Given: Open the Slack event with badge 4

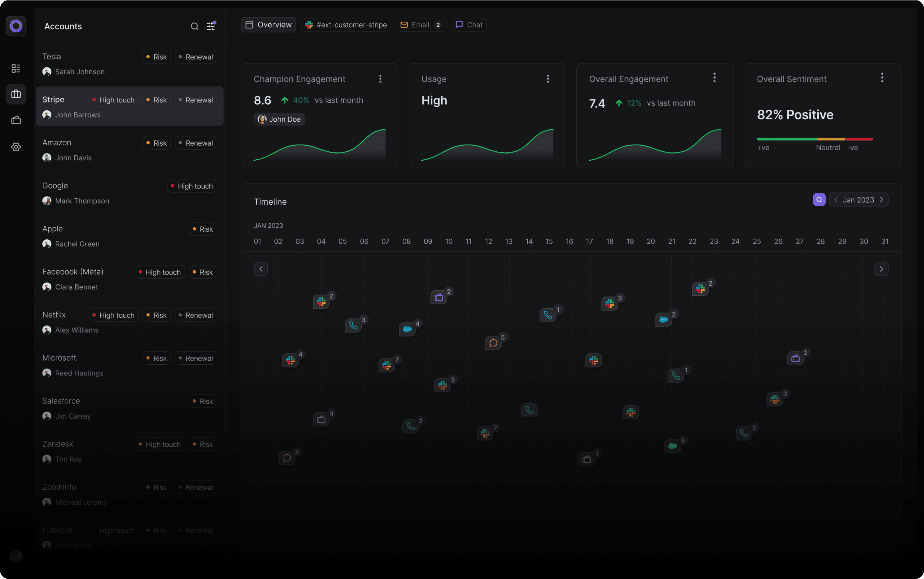Looking at the screenshot, I should point(290,360).
